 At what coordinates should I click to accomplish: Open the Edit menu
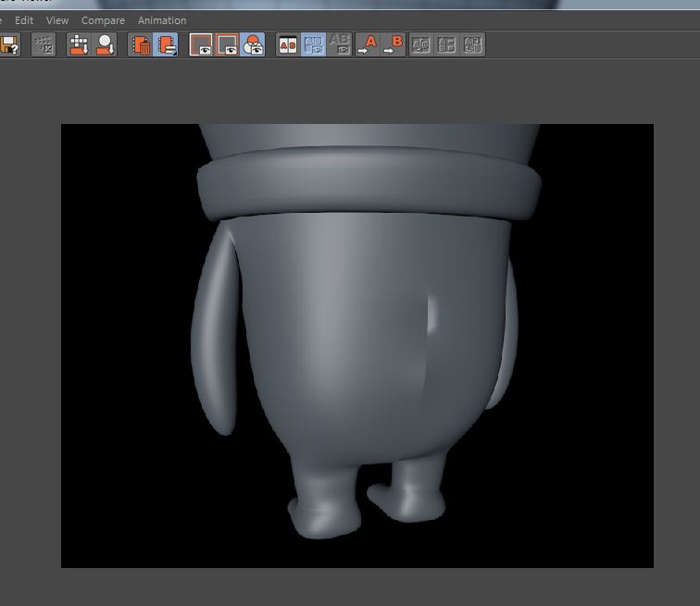point(24,20)
